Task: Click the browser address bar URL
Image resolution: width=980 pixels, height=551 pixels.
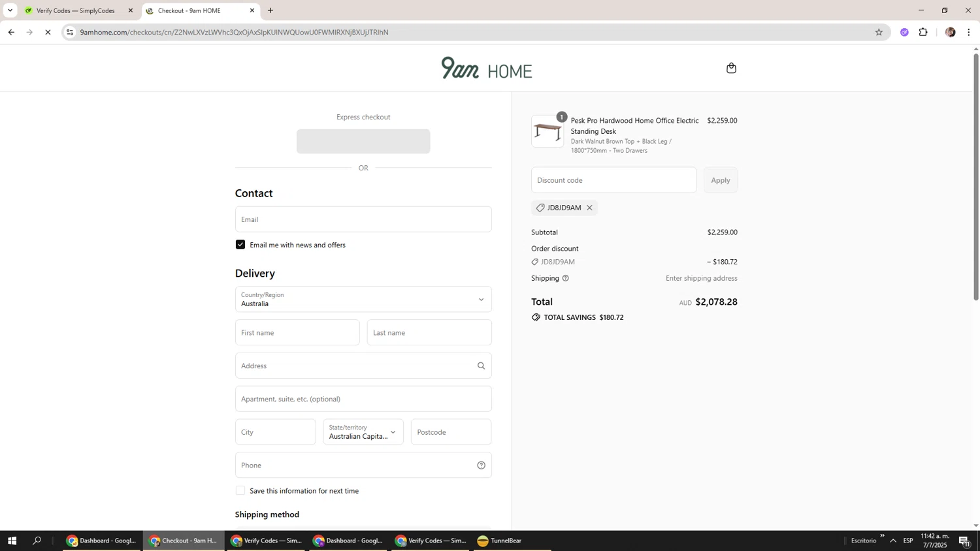Action: pos(234,32)
